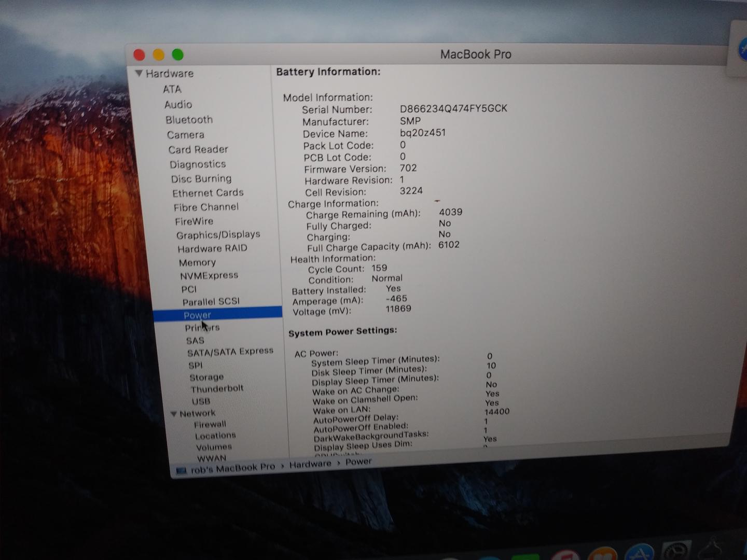Select Camera in the sidebar
Screen dimensions: 747x560
click(185, 135)
